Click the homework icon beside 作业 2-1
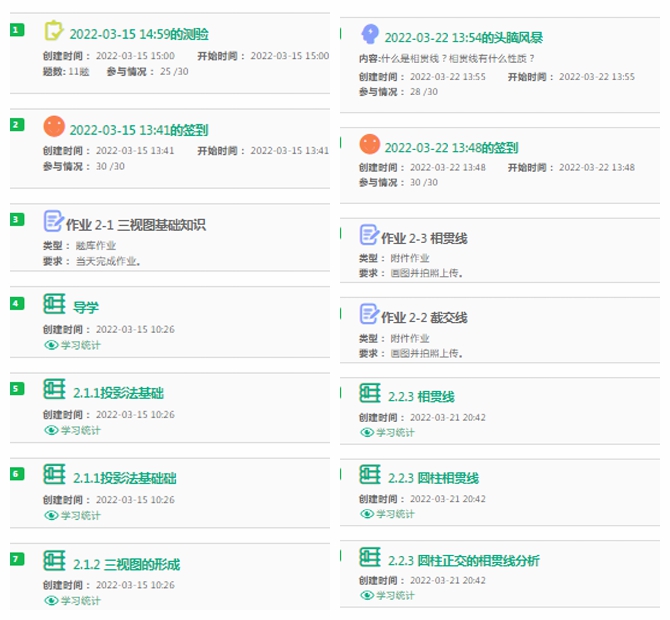The height and width of the screenshot is (620, 670). (53, 220)
